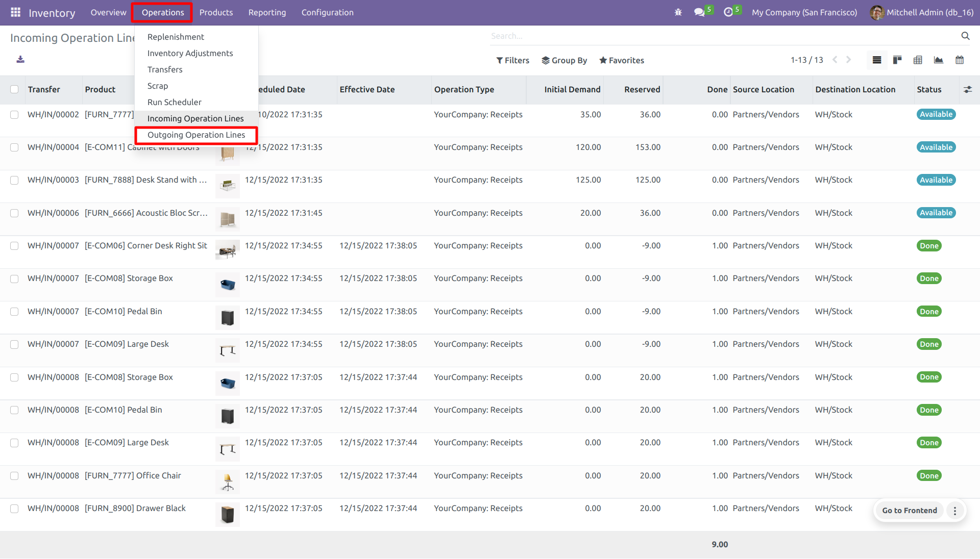The width and height of the screenshot is (980, 559).
Task: Open the Filters dropdown
Action: pyautogui.click(x=512, y=60)
